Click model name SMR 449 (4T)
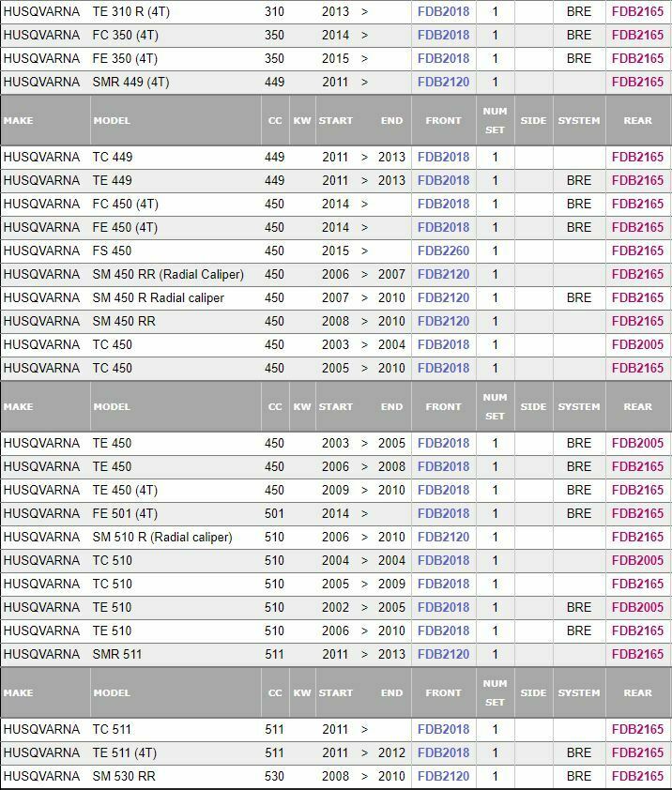The width and height of the screenshot is (672, 790). [130, 83]
